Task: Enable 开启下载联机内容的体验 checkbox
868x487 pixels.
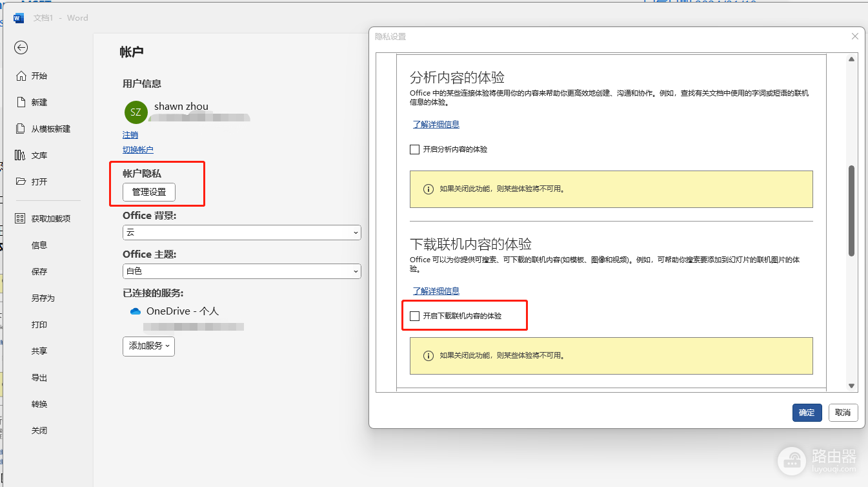Action: [415, 316]
